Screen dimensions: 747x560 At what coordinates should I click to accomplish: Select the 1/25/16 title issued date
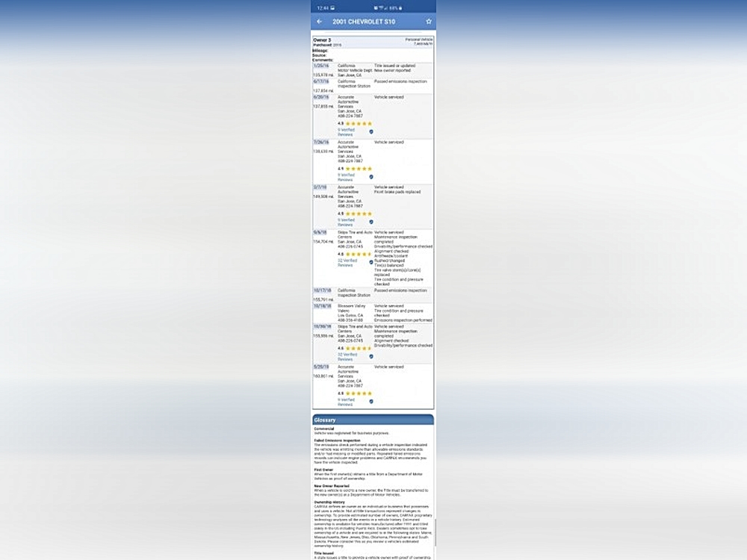click(x=320, y=66)
